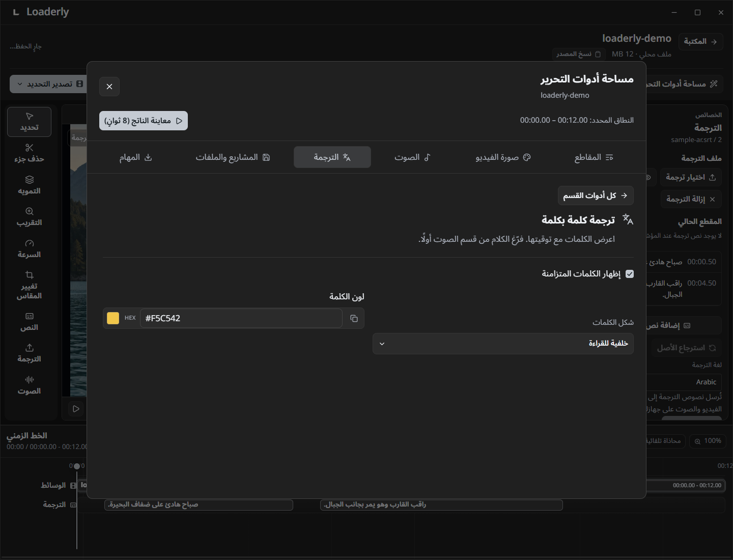Screen dimensions: 733x560
Task: Select subtitle entry at 00:00.50
Action: [683, 262]
